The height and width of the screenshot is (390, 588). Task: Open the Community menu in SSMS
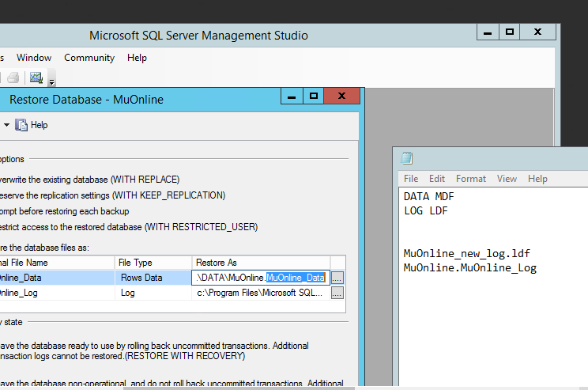[x=89, y=58]
